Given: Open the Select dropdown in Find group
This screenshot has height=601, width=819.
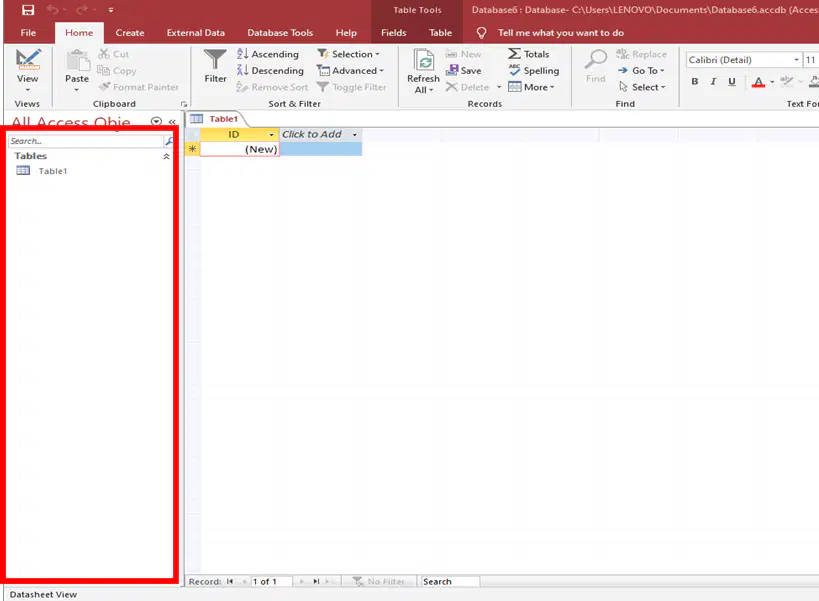Looking at the screenshot, I should (642, 87).
